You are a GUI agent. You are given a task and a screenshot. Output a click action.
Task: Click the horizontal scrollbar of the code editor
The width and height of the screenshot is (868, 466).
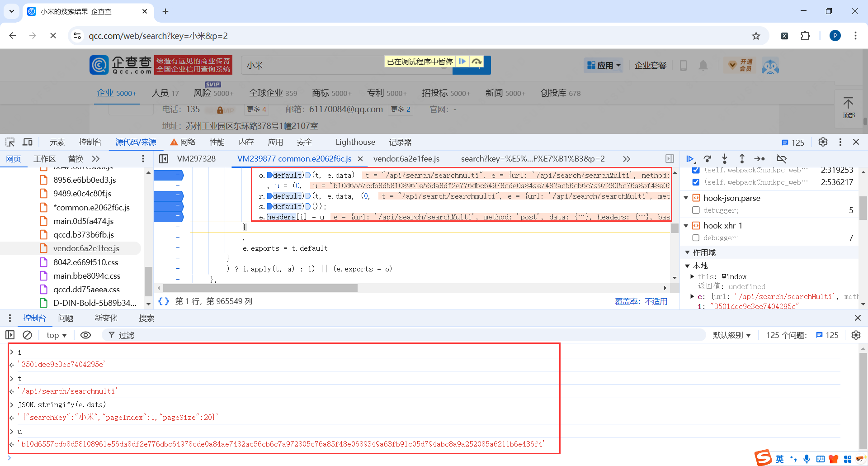[260, 288]
